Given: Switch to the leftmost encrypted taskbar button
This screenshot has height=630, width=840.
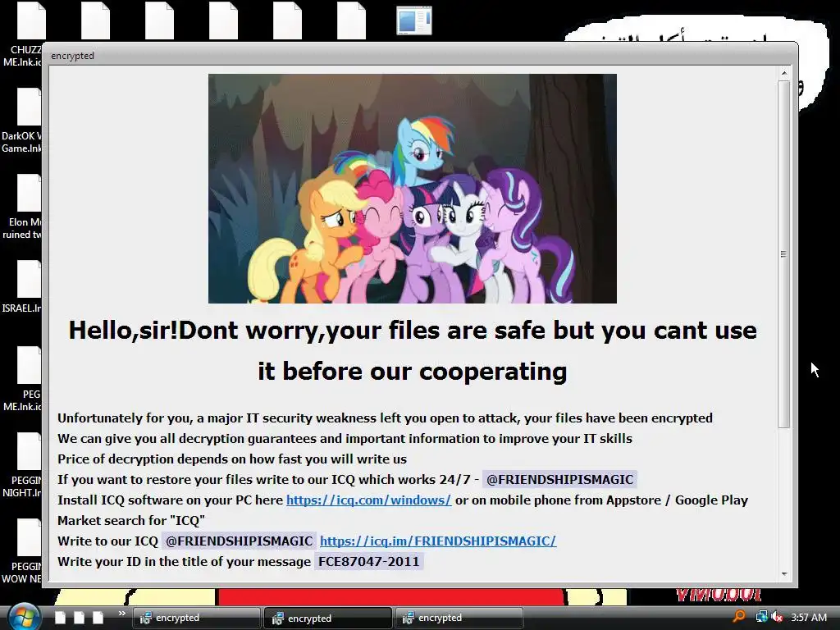Looking at the screenshot, I should click(196, 618).
